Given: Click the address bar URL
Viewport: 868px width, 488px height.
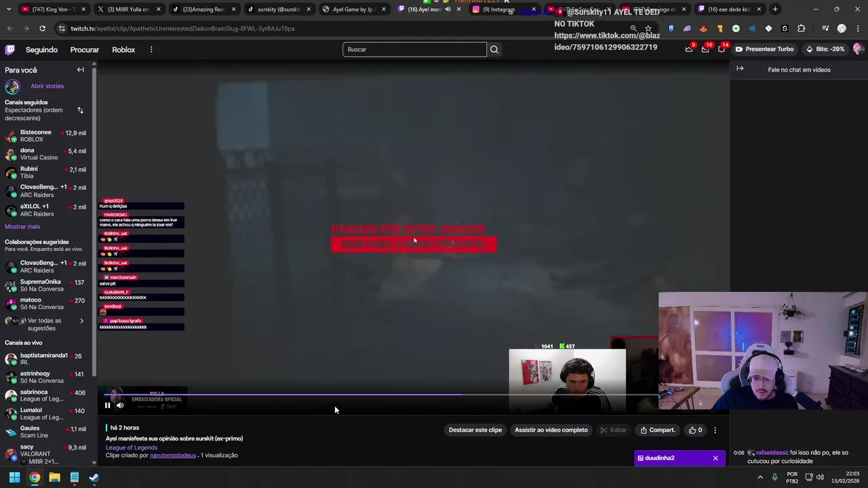Looking at the screenshot, I should click(182, 28).
